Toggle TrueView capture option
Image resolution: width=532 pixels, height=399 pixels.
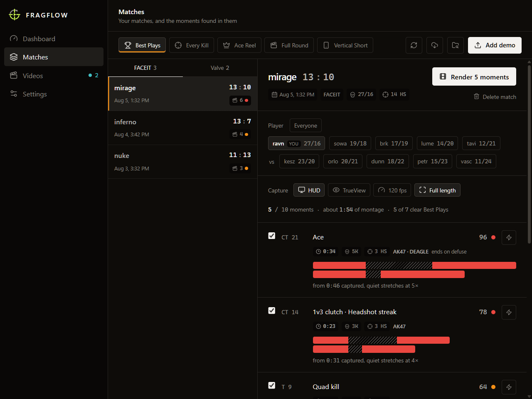(x=349, y=190)
